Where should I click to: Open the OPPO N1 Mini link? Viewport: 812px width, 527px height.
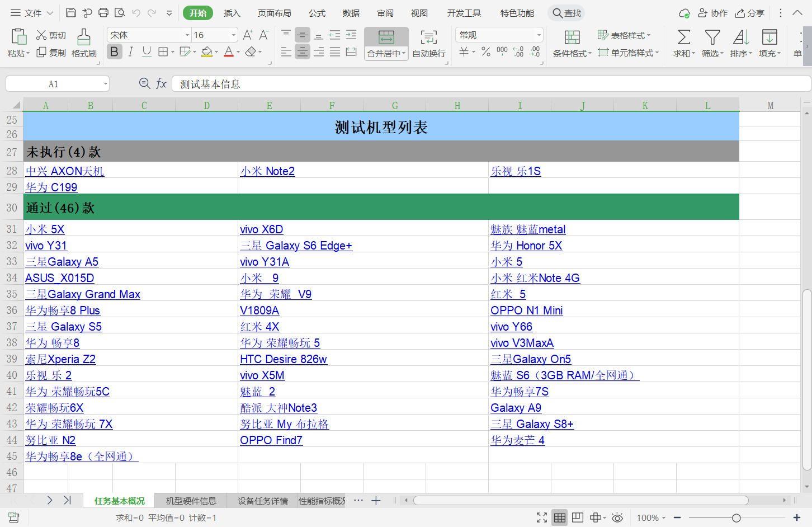pos(527,310)
